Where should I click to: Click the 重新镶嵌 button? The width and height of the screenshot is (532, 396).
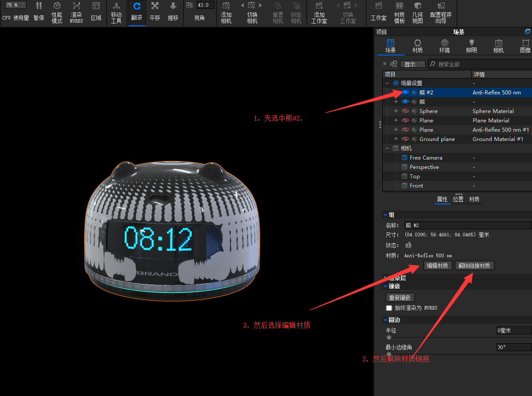(400, 298)
